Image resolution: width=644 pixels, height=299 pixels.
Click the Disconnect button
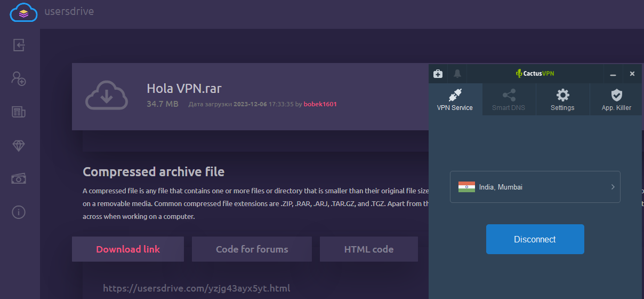[x=535, y=239]
